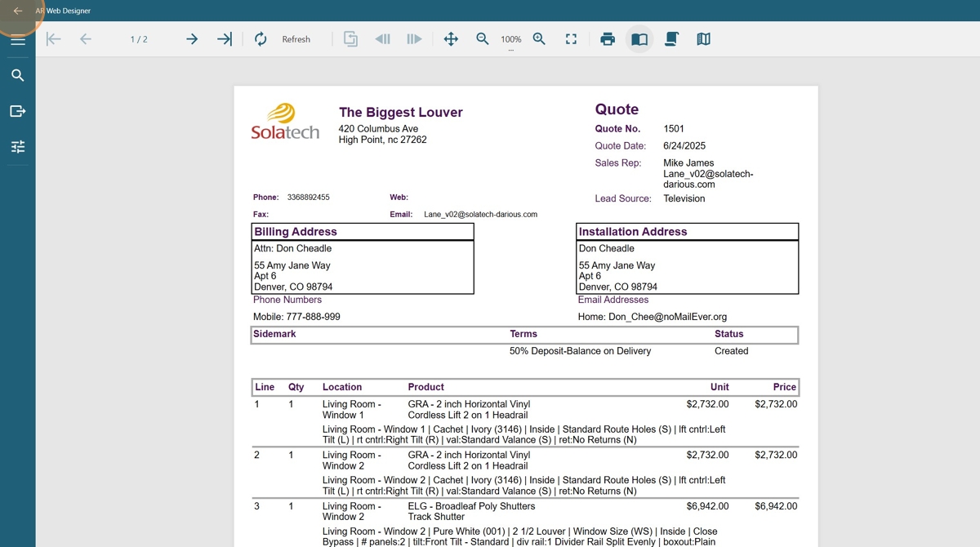Click The Biggest Louver company title
The image size is (980, 547).
401,113
